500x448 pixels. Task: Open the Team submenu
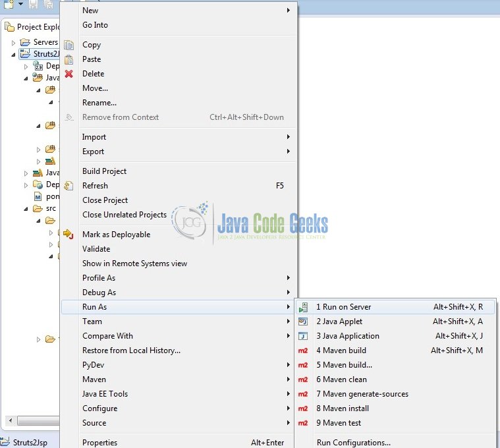click(x=178, y=322)
